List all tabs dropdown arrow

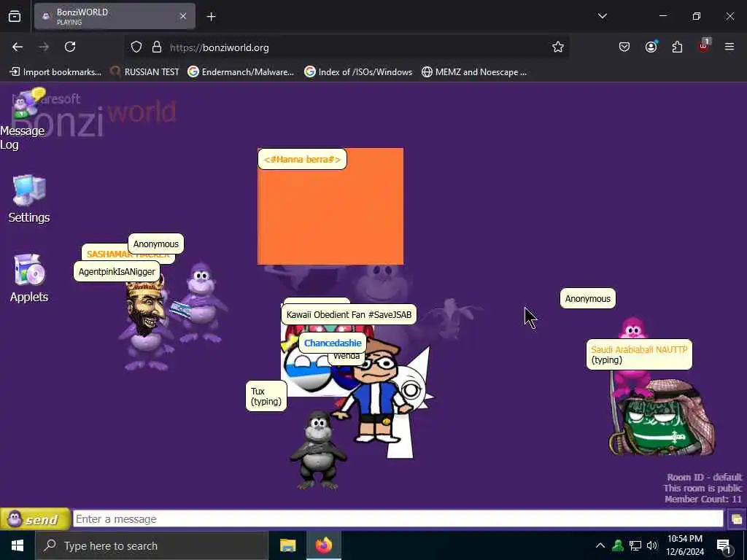click(x=602, y=16)
